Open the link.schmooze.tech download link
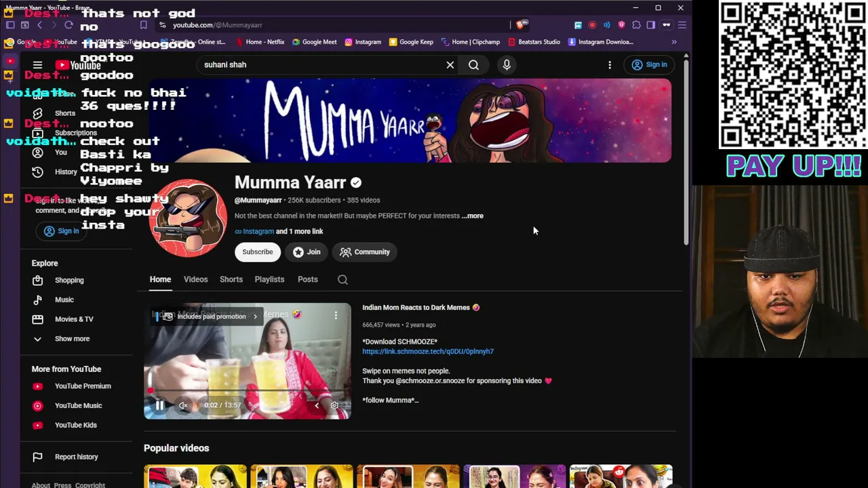Screen dimensions: 868x488 (x=428, y=352)
